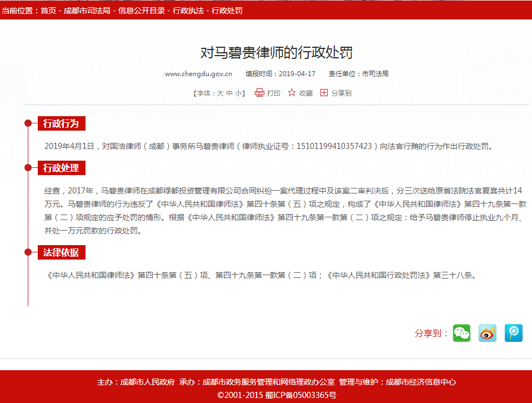532x403 pixels.
Task: Share the page via Sina Weibo icon
Action: click(488, 333)
